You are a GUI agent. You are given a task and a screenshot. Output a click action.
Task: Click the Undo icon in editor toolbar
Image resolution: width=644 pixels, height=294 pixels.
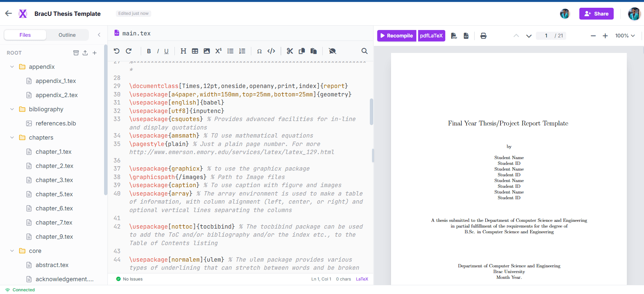[117, 51]
